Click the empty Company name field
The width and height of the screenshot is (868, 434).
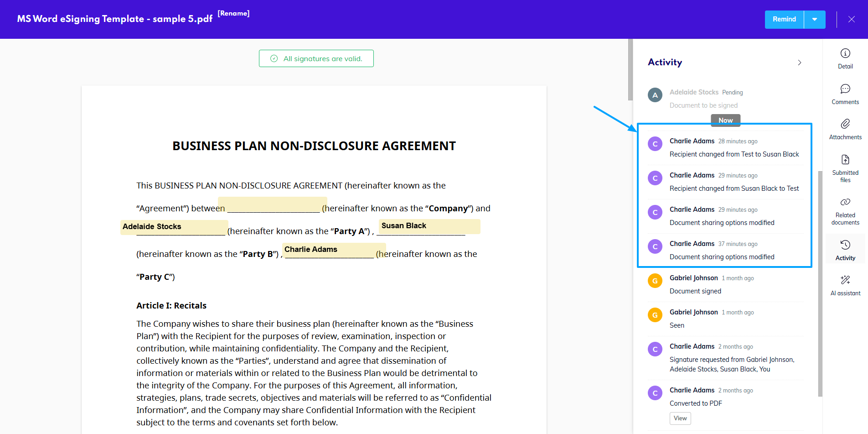pos(272,204)
